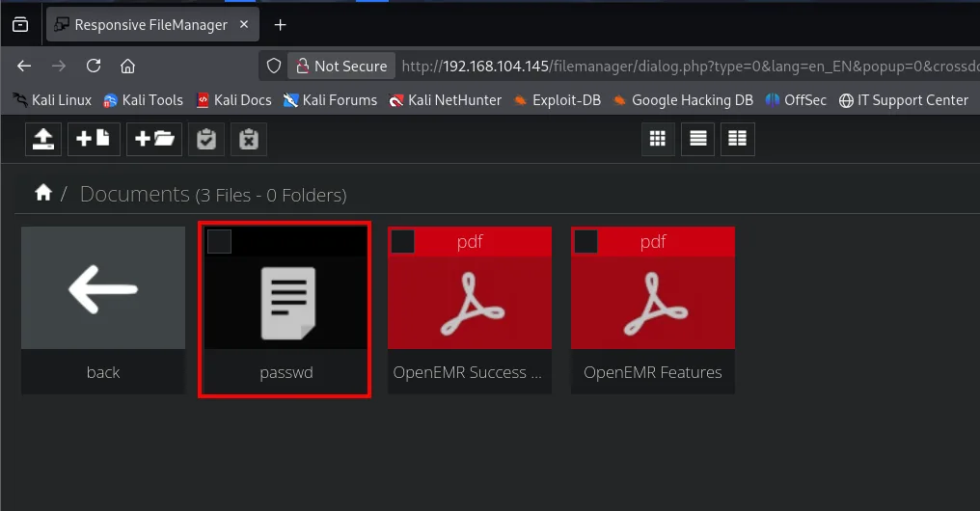The width and height of the screenshot is (980, 511).
Task: Clear clipboard with the X clipboard icon
Action: click(x=249, y=139)
